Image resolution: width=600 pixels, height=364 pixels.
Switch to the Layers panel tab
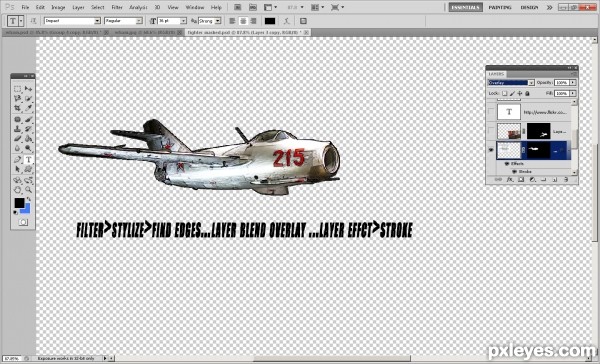click(x=496, y=74)
